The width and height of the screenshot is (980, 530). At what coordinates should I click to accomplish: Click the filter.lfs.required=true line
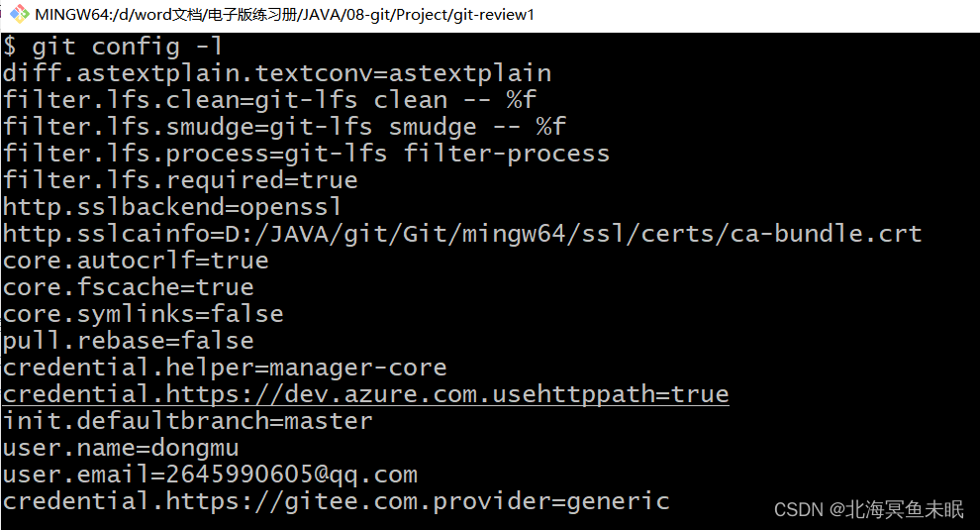coord(180,181)
